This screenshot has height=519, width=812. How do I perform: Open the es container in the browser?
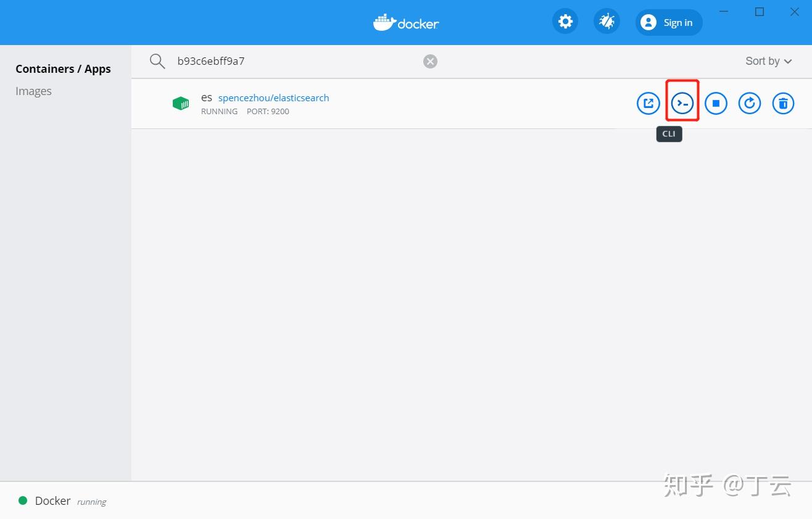click(x=648, y=103)
